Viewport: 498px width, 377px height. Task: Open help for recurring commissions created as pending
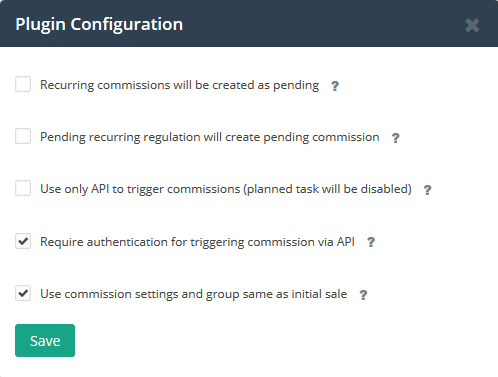[x=335, y=86]
